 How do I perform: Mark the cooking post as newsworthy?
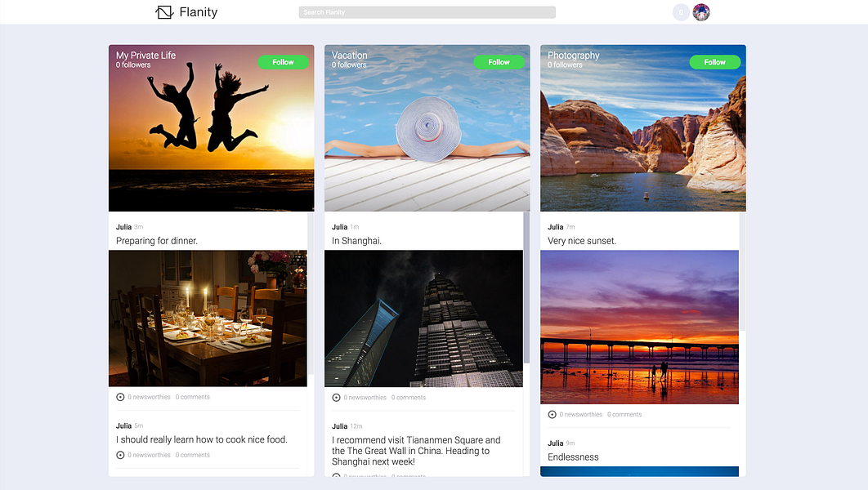[x=120, y=455]
